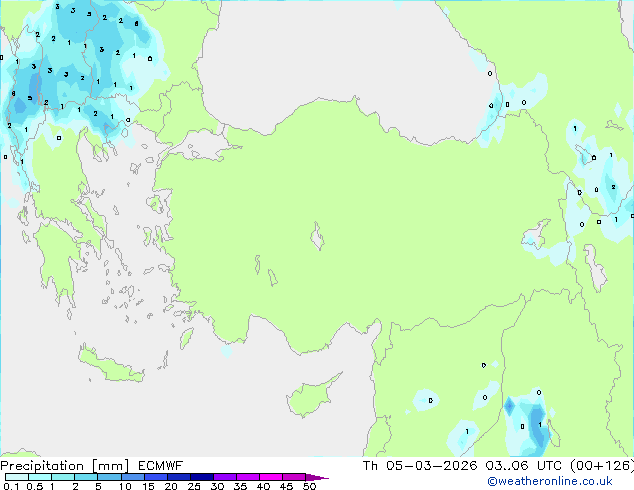Click the 40–45 mm magenta legend box
The image size is (634, 490).
pyautogui.click(x=271, y=477)
